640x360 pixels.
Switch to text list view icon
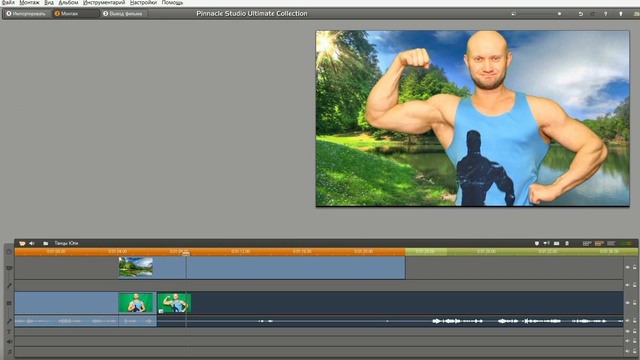tap(611, 243)
